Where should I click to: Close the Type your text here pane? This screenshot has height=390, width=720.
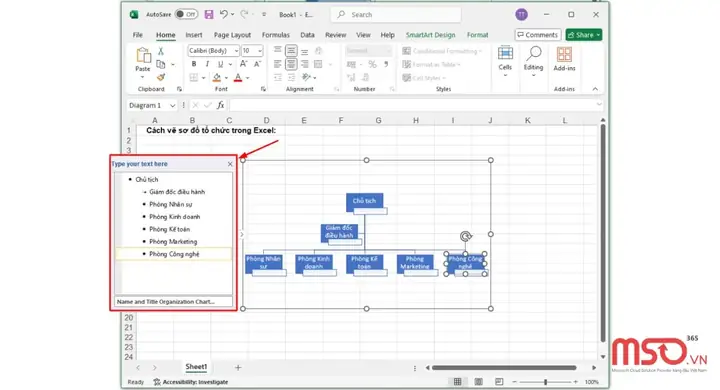230,164
